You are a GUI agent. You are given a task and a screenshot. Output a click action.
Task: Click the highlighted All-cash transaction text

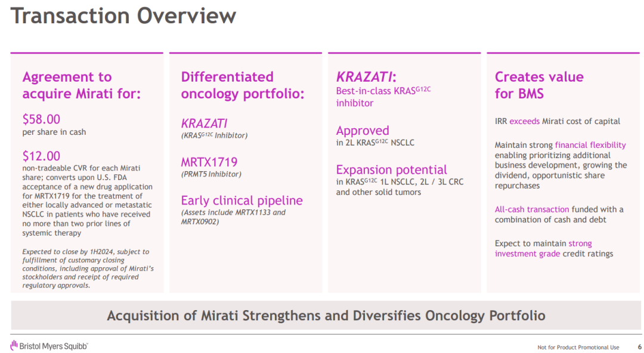pyautogui.click(x=532, y=209)
